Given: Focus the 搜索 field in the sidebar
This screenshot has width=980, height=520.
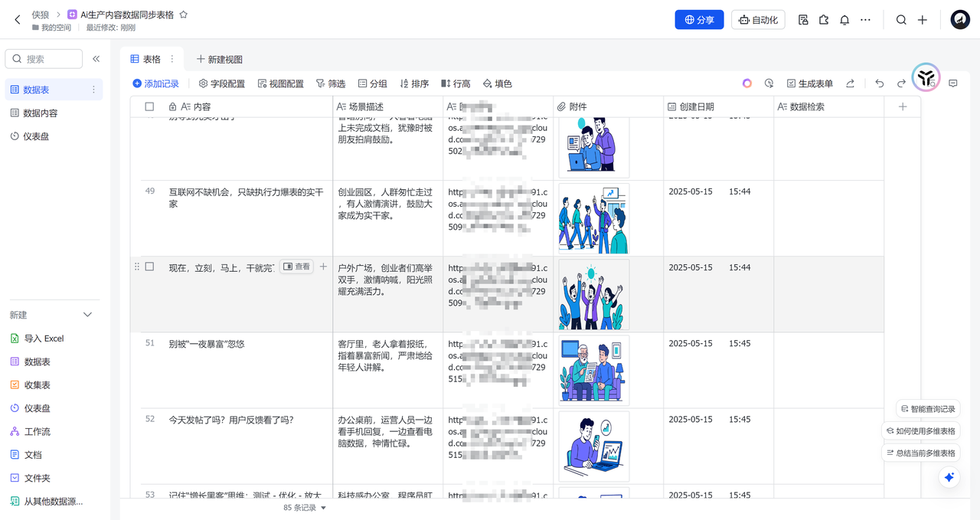Looking at the screenshot, I should pos(44,59).
